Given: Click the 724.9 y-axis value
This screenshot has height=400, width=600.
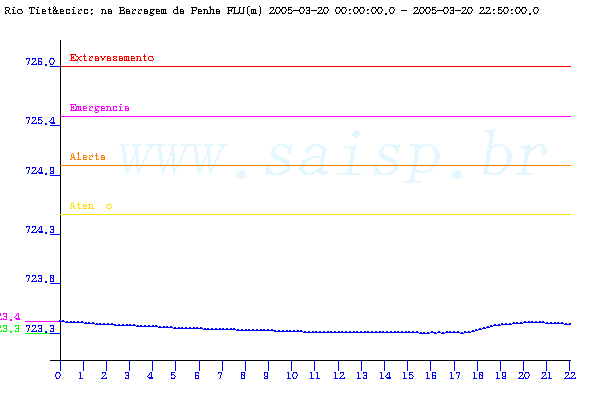Looking at the screenshot, I should (40, 171).
